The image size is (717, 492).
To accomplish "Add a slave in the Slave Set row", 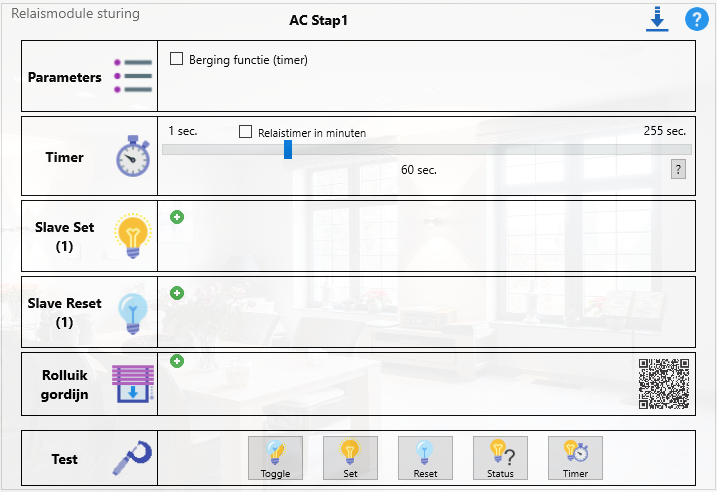I will coord(177,217).
